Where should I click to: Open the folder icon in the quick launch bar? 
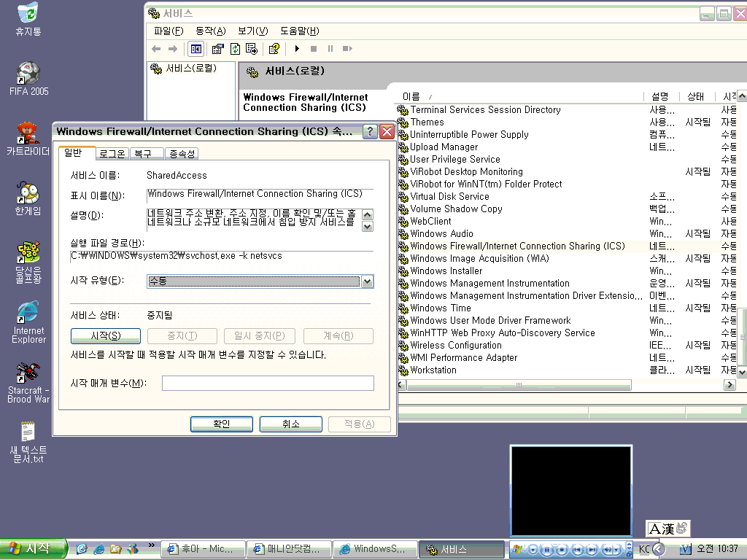click(x=115, y=549)
